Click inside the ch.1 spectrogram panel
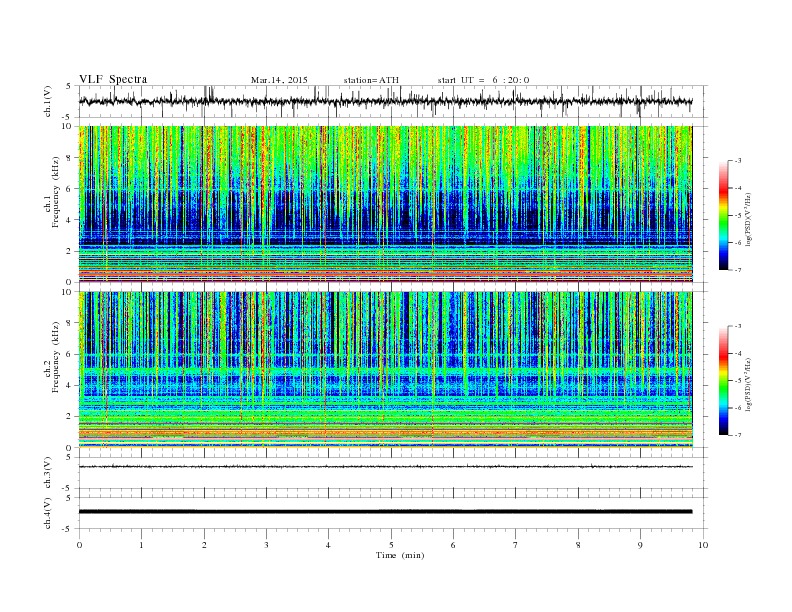The image size is (792, 612). (x=385, y=204)
